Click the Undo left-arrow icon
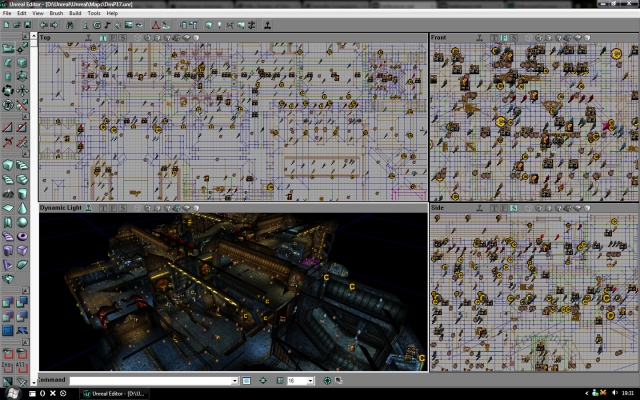 [43, 25]
